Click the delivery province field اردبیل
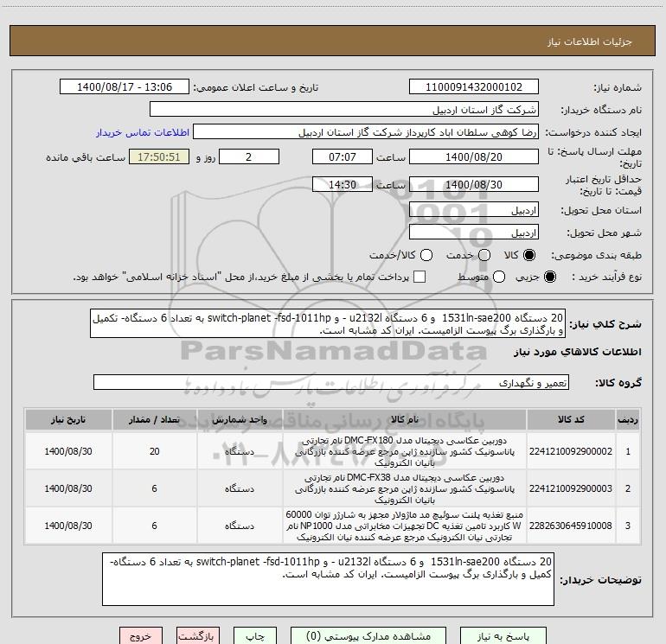This screenshot has height=644, width=666. tap(474, 210)
